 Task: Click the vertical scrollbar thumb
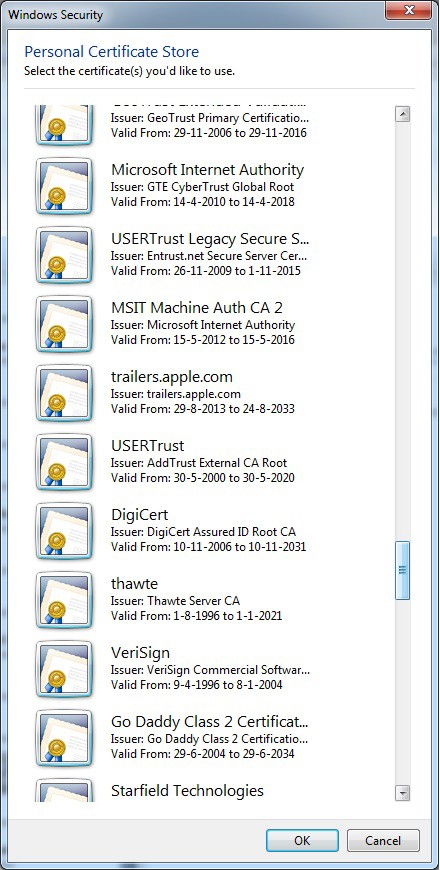[x=402, y=570]
